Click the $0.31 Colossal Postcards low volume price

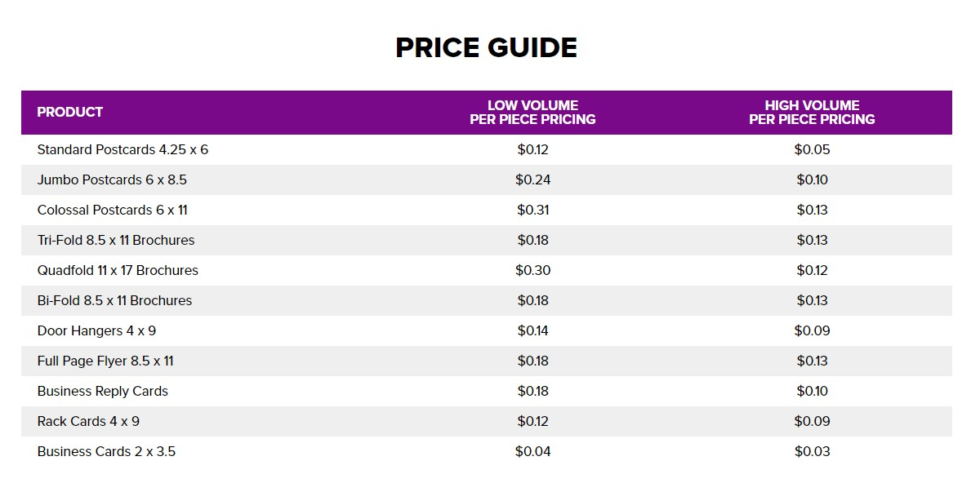(x=532, y=211)
